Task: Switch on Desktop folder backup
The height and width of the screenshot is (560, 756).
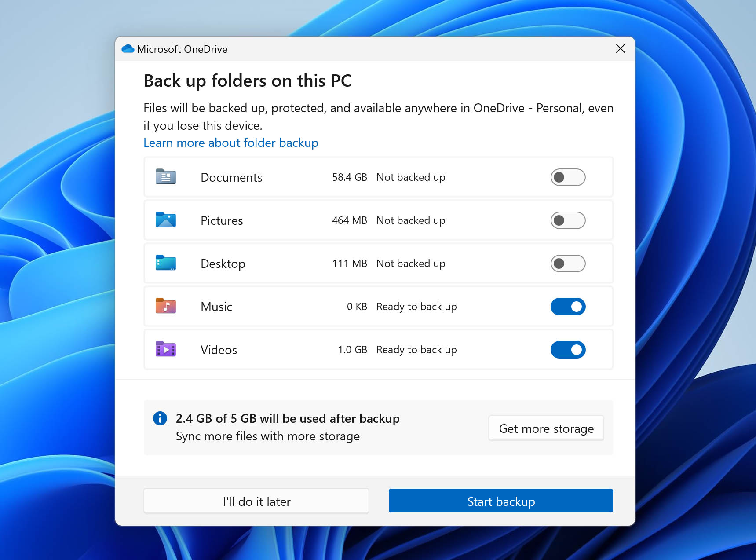Action: pyautogui.click(x=568, y=264)
